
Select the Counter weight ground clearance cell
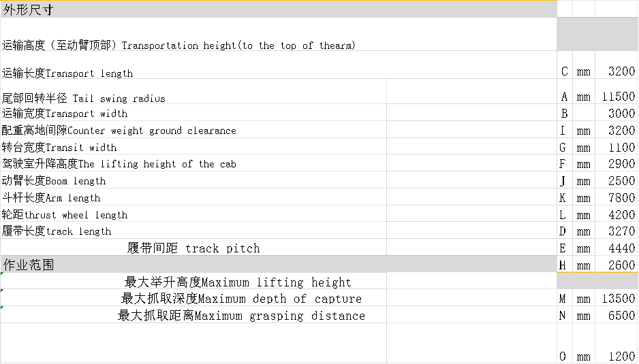tap(119, 131)
